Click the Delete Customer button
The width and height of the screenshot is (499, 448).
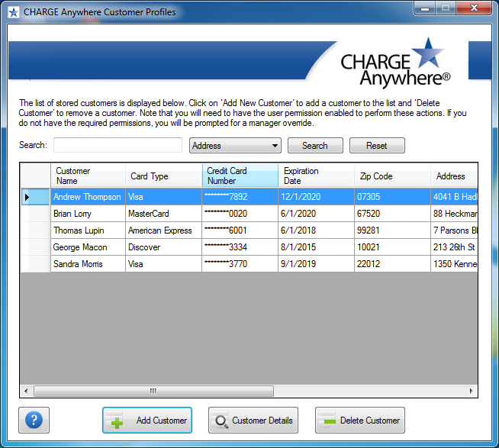tap(360, 420)
